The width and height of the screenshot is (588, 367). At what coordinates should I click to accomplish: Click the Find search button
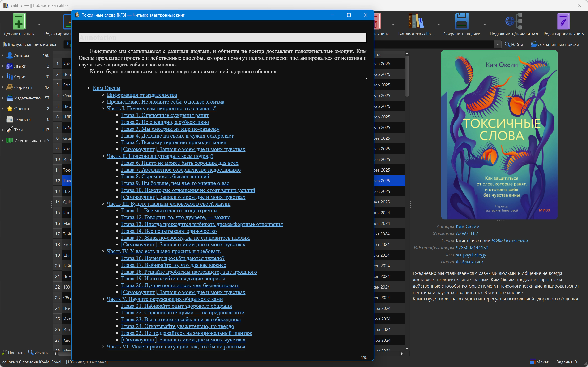point(514,44)
